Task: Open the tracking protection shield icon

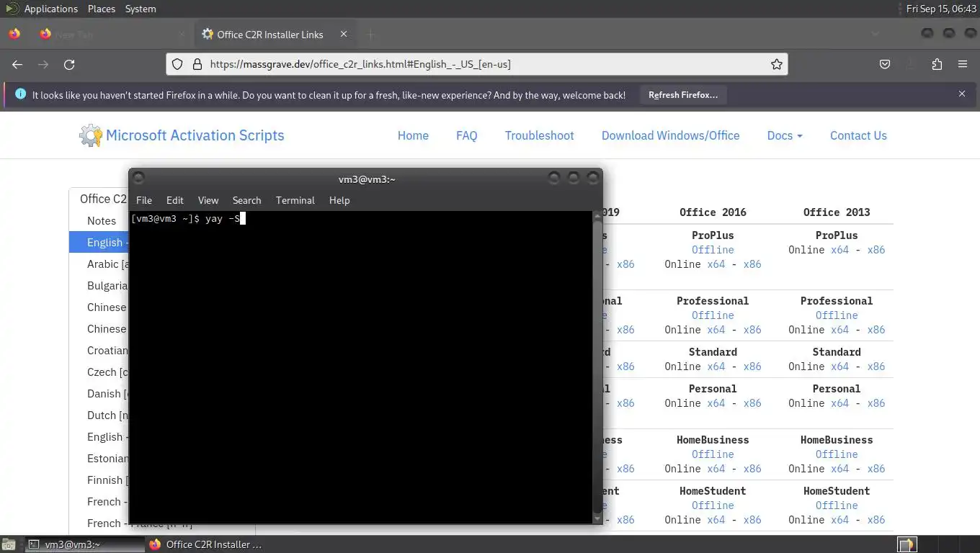Action: click(x=177, y=64)
